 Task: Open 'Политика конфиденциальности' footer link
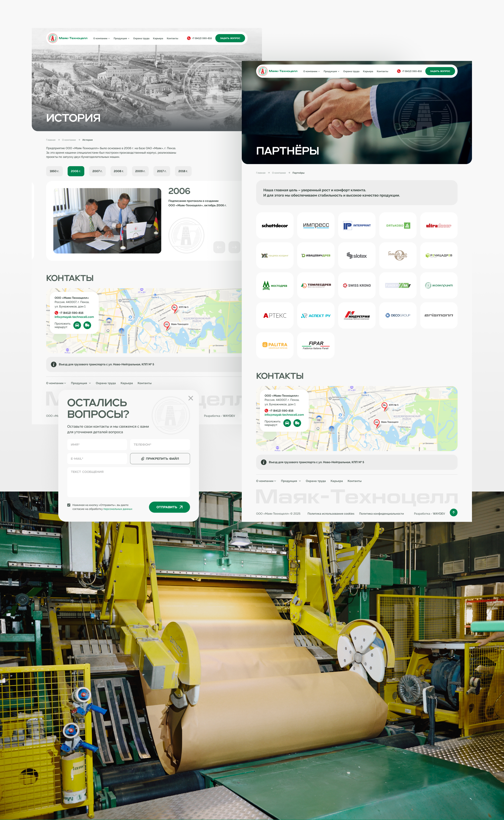point(381,514)
